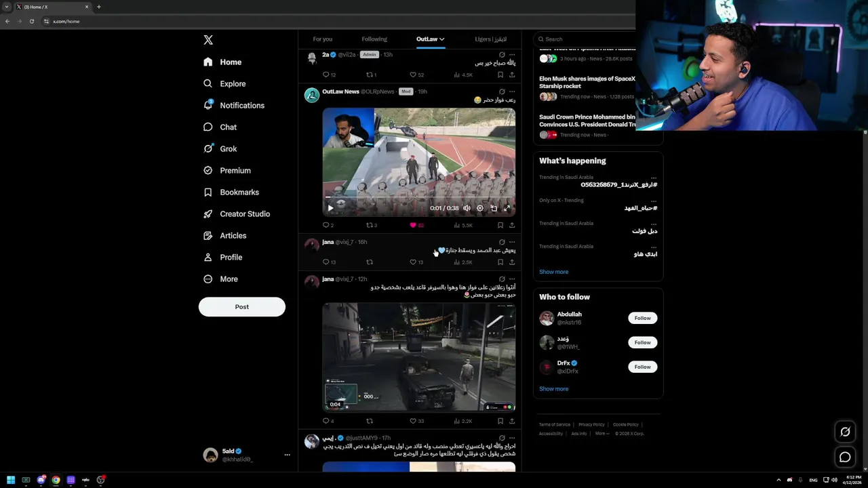This screenshot has height=488, width=868.
Task: Show hidden system tray icons
Action: tap(778, 480)
